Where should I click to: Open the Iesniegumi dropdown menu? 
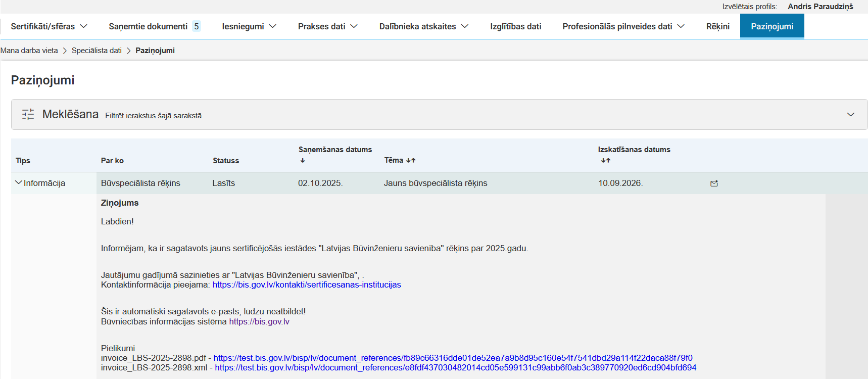(x=249, y=26)
